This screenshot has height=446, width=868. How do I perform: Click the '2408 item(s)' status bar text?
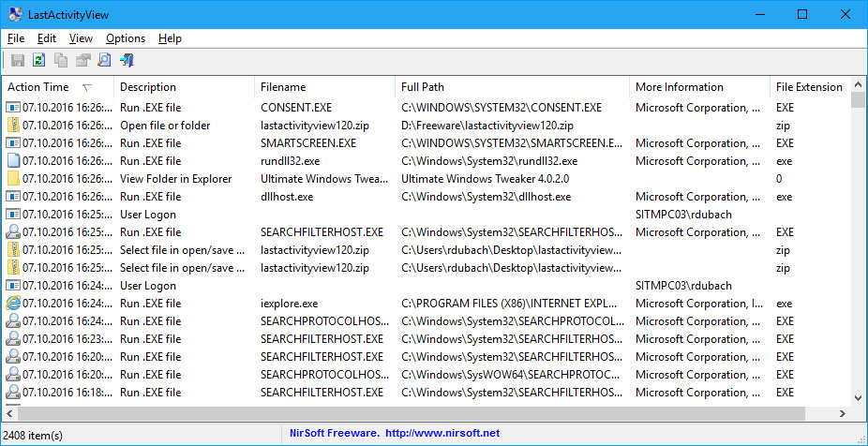tap(33, 436)
